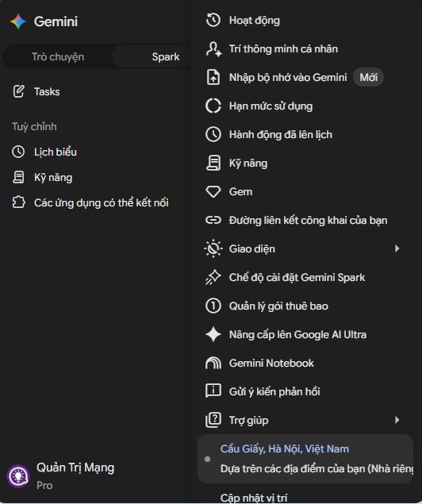422x504 pixels.
Task: Click Cập nhật vị trí
Action: tap(254, 498)
